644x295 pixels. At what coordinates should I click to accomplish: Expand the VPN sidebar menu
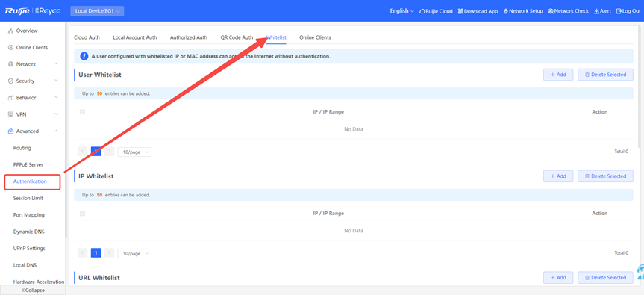click(32, 114)
